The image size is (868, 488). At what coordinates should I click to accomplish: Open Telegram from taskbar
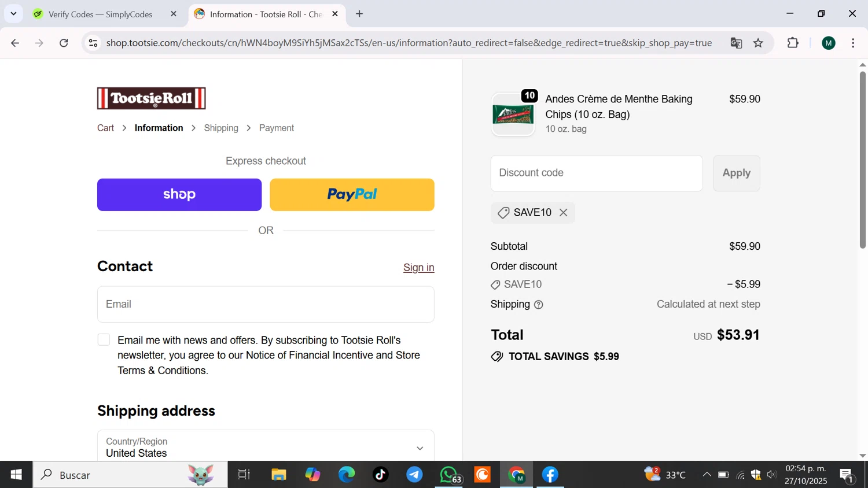(414, 475)
